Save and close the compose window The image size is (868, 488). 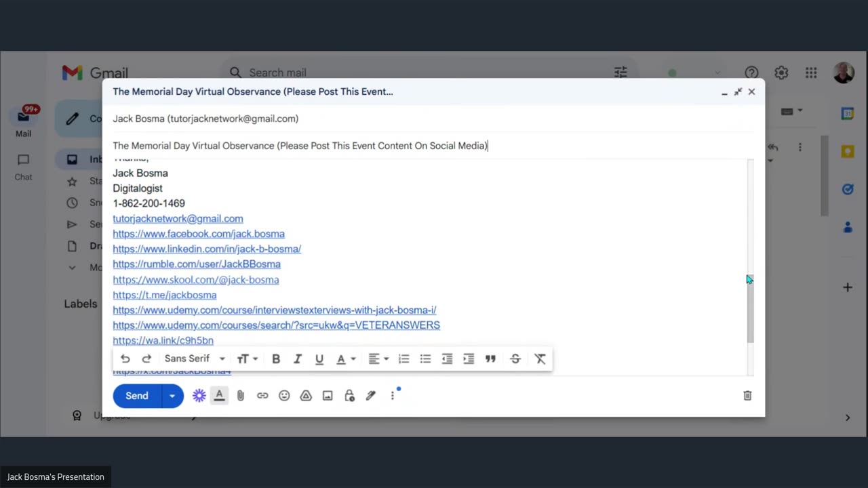click(751, 91)
